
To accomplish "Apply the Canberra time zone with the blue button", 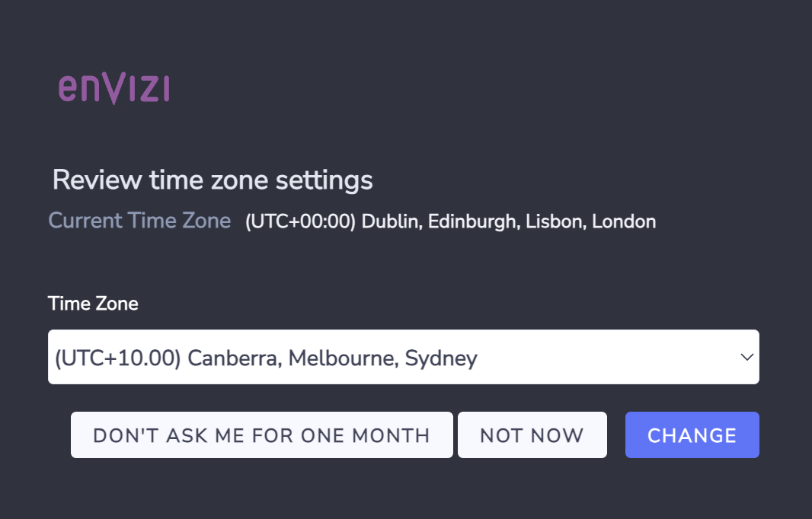I will (x=692, y=435).
